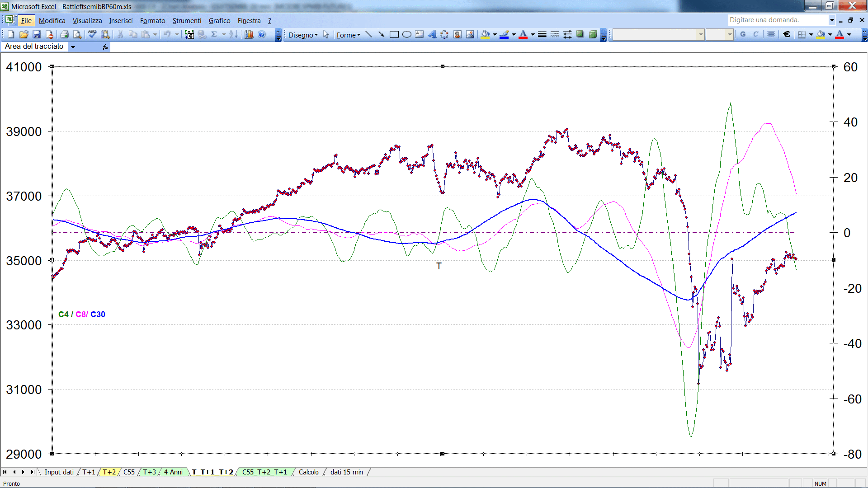Save the workbook with floppy icon

(x=37, y=34)
